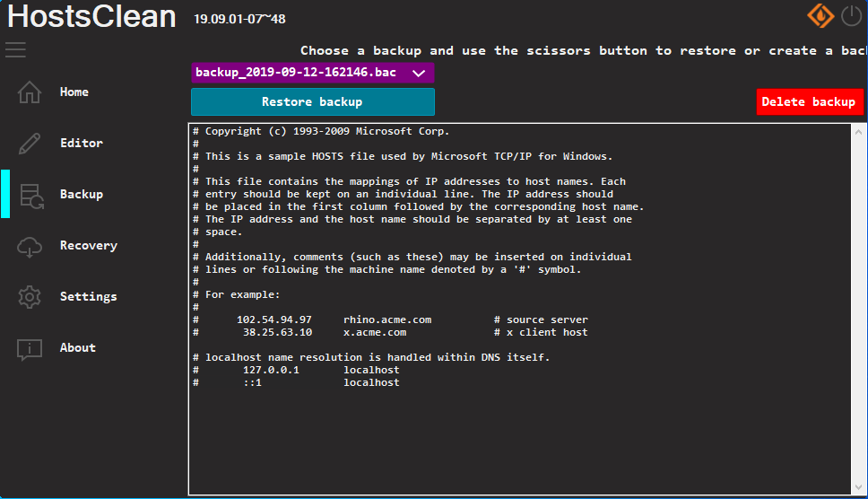The width and height of the screenshot is (868, 499).
Task: Click the Restore backup button
Action: pos(313,102)
